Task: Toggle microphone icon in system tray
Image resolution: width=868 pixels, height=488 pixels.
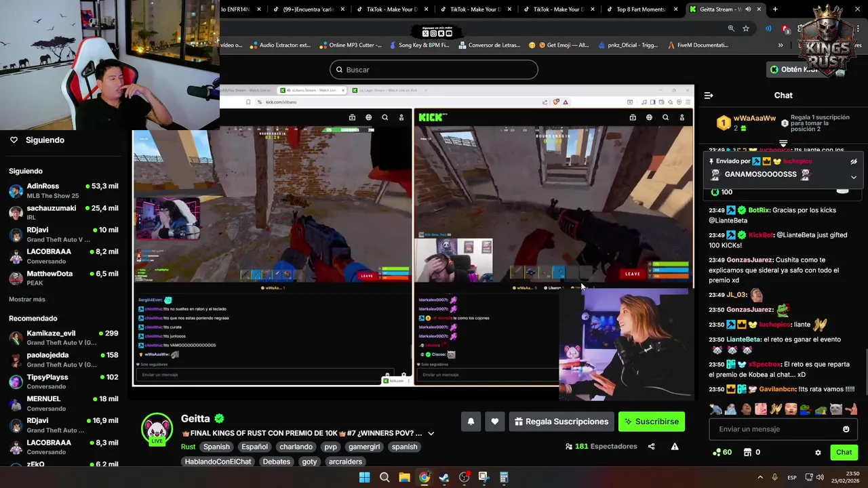Action: pyautogui.click(x=774, y=477)
